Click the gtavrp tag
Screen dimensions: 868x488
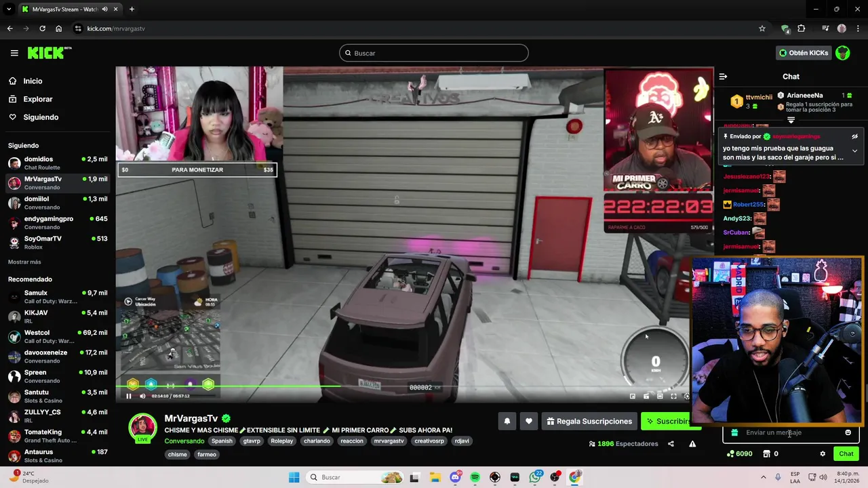click(x=252, y=441)
